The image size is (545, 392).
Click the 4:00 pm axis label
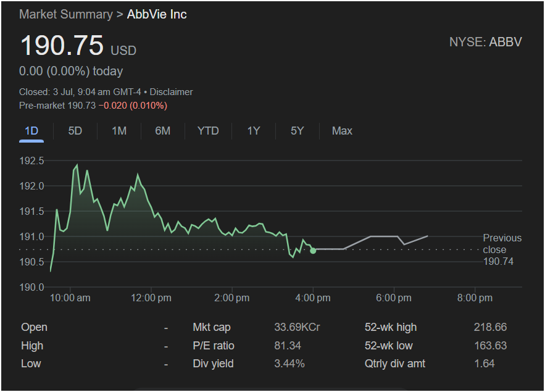(x=313, y=298)
